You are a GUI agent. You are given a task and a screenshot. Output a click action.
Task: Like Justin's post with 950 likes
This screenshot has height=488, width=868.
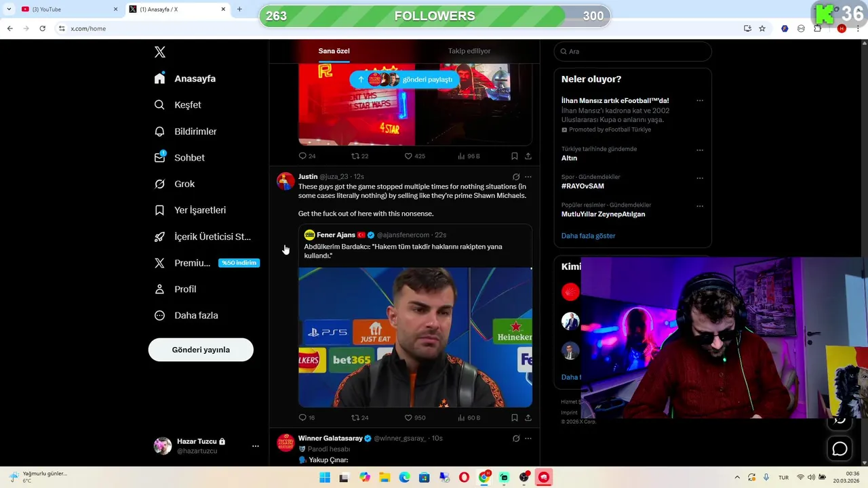point(414,418)
